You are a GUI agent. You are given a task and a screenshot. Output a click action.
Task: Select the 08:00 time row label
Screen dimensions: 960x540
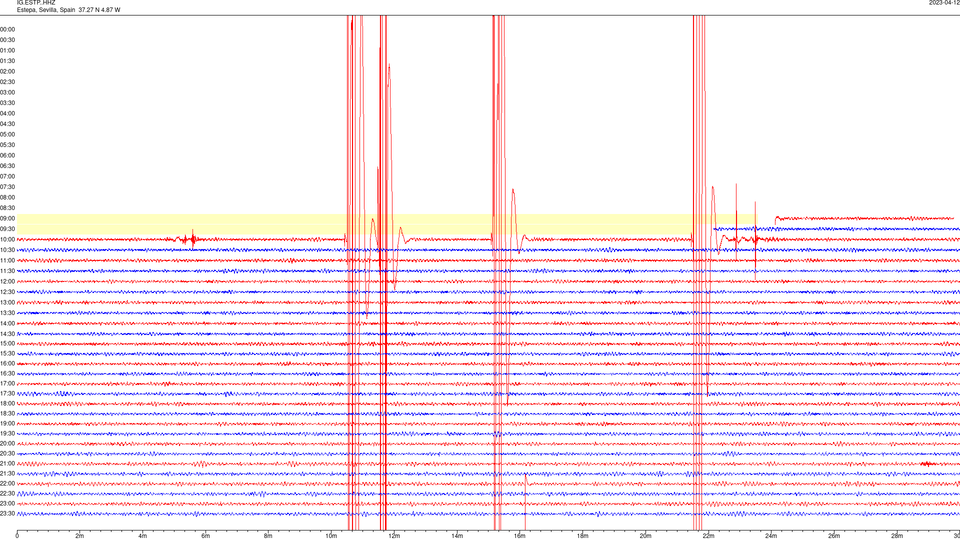[7, 197]
